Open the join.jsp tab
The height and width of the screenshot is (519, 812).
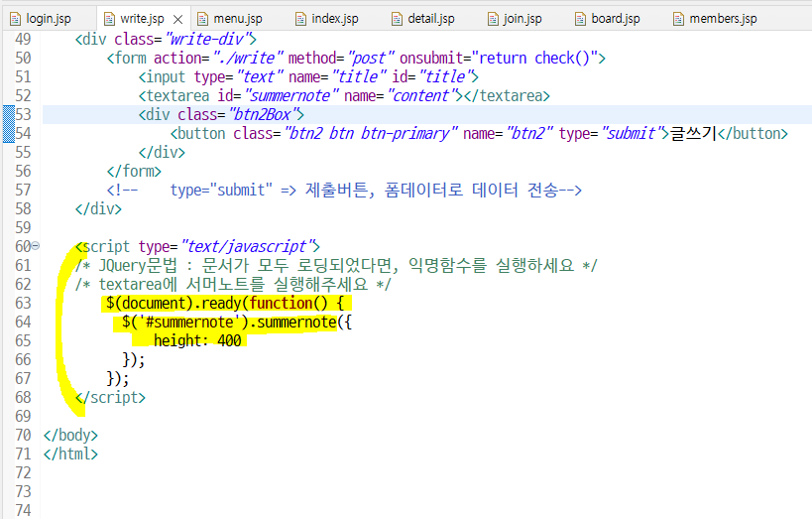[x=522, y=19]
